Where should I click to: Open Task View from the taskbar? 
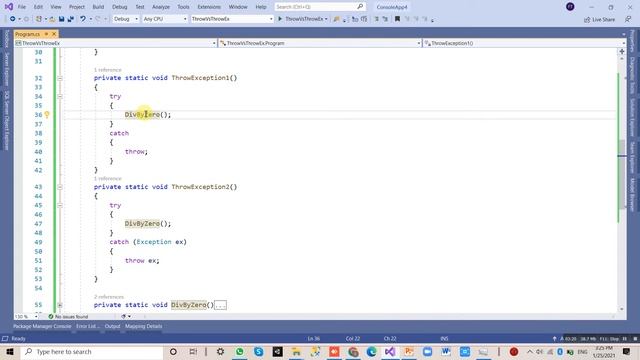tap(193, 351)
